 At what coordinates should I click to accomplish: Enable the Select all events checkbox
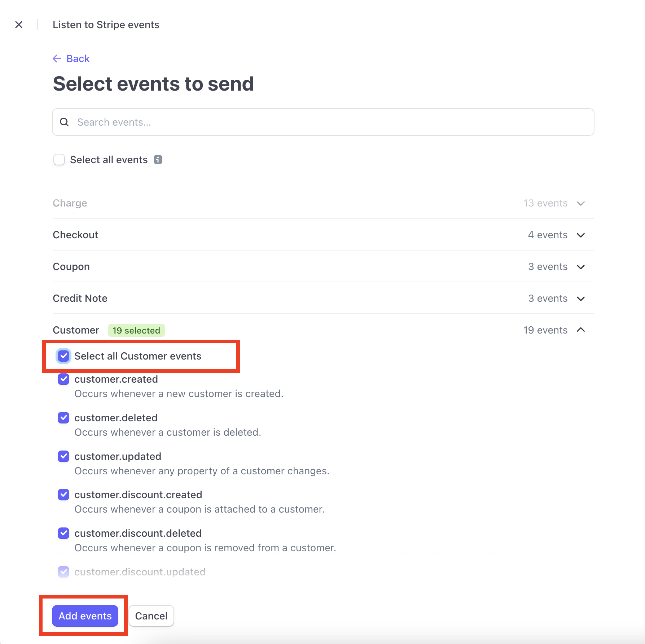(59, 159)
